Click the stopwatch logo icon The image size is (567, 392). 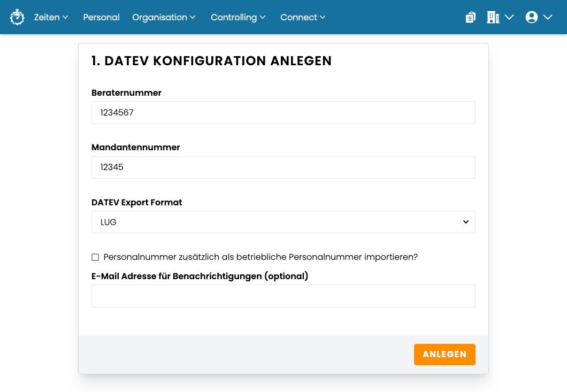[x=17, y=17]
